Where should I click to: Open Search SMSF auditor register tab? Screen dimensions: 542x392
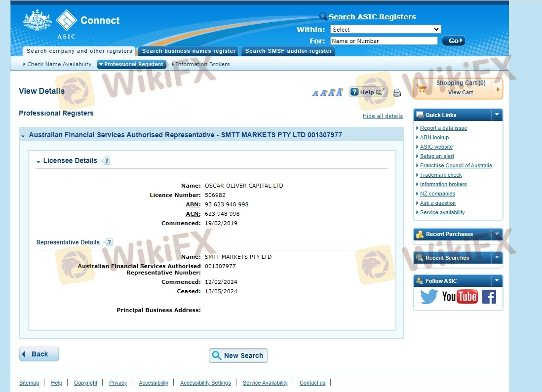point(288,51)
